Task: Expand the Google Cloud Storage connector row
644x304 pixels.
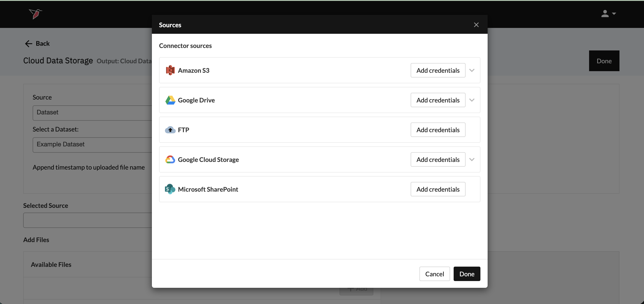Action: point(471,159)
